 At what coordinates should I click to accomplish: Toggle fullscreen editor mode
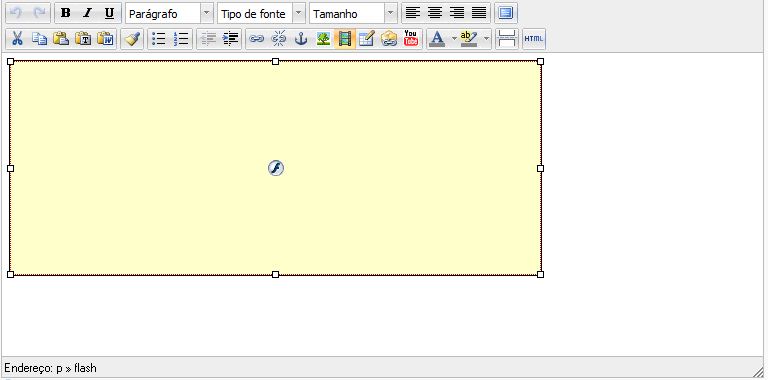tap(506, 13)
